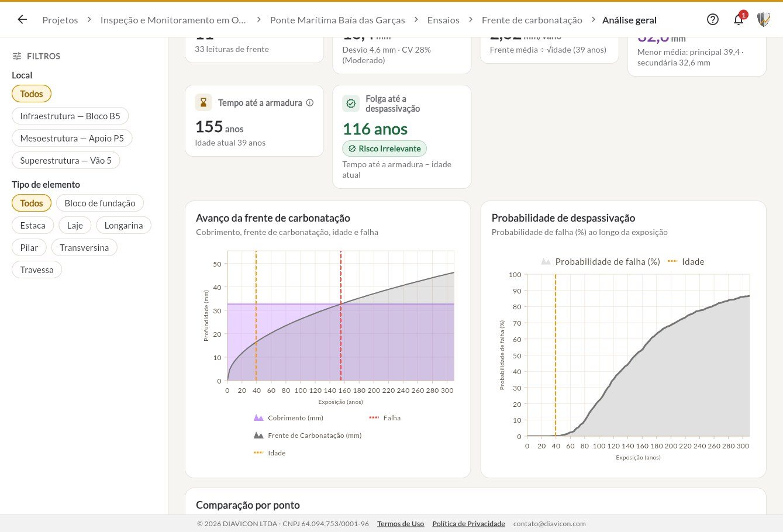
Task: Filter by Bloco de fundação element type
Action: (x=100, y=203)
